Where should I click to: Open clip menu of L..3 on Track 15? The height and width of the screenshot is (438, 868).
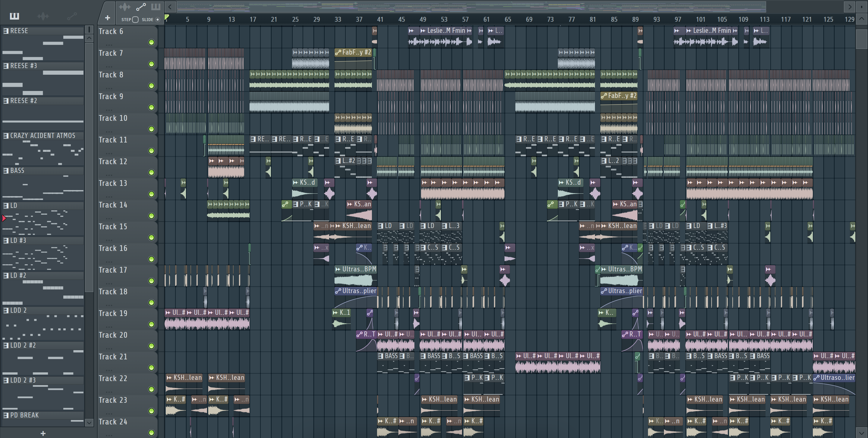tap(445, 226)
